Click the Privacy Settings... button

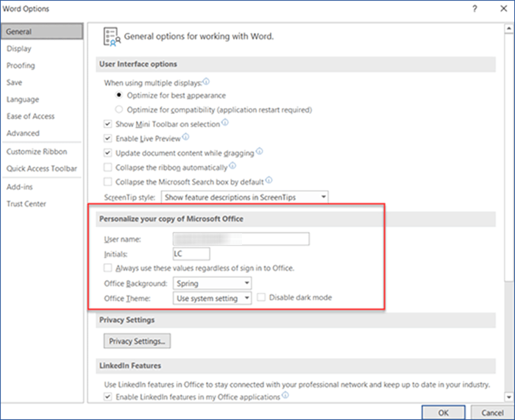[138, 341]
